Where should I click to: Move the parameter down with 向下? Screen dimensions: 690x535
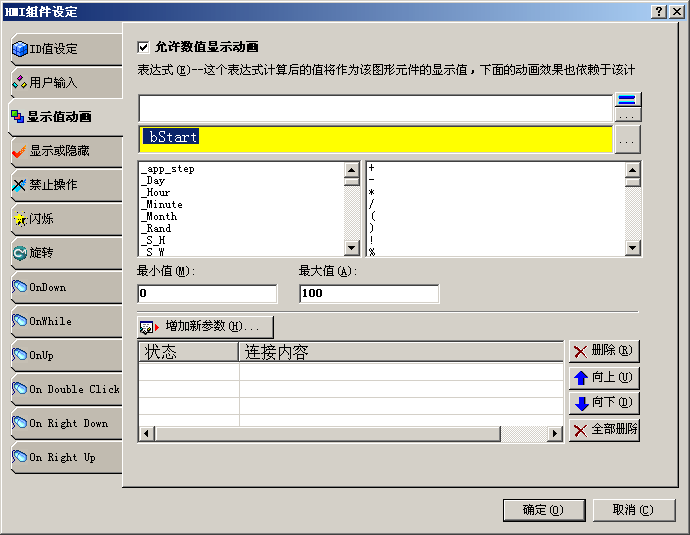click(604, 403)
